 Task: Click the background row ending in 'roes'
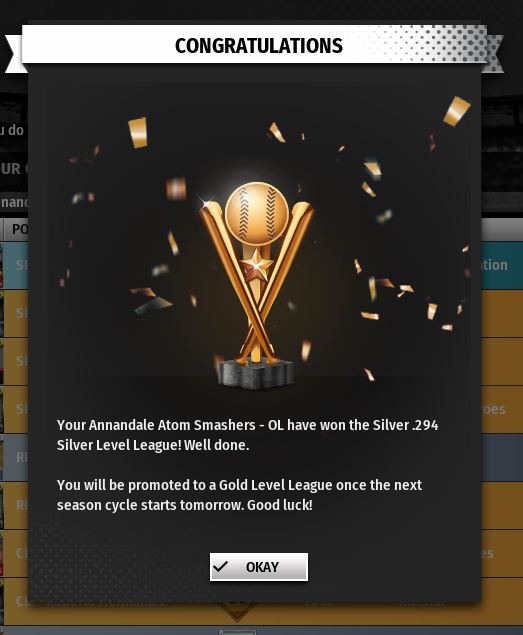[x=502, y=409]
